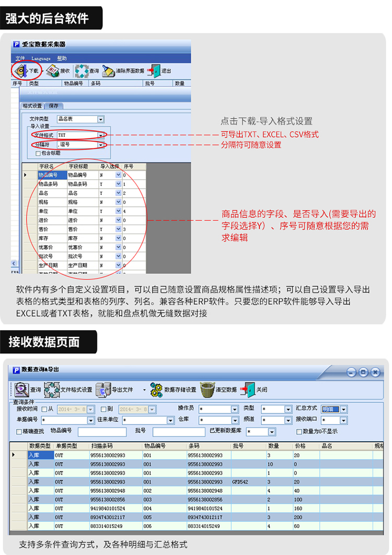Expand the 汇总方式 明细 dropdown
Screen dimensions: 392x555
[343, 410]
